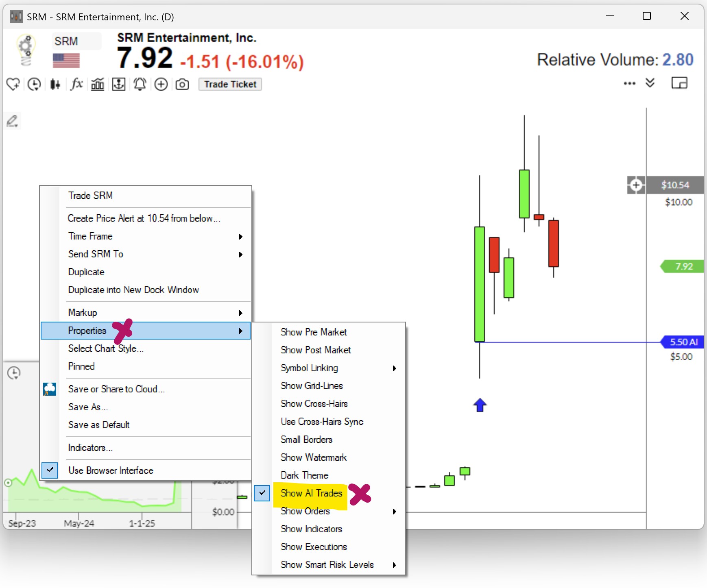
Task: Expand the Properties submenu
Action: click(x=146, y=331)
